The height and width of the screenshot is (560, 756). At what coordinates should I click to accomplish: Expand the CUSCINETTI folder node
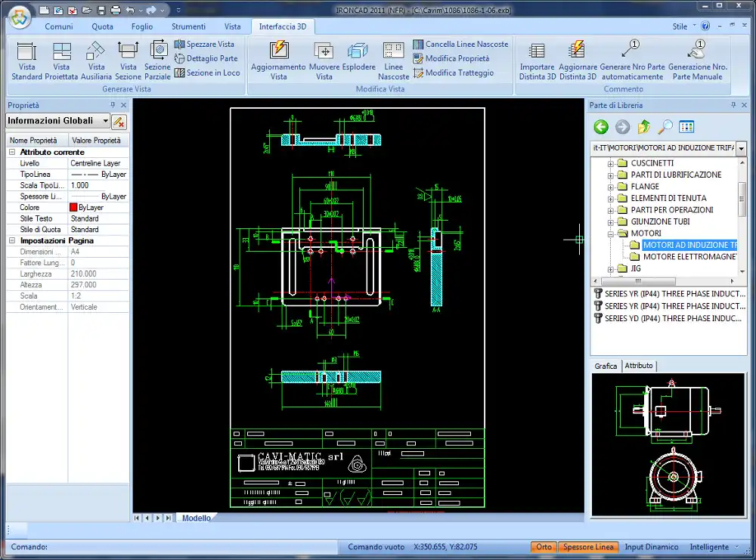click(x=611, y=163)
